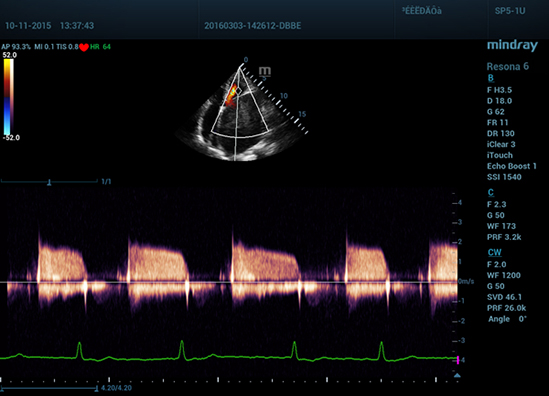Select the CW mode parameter heading

click(494, 252)
